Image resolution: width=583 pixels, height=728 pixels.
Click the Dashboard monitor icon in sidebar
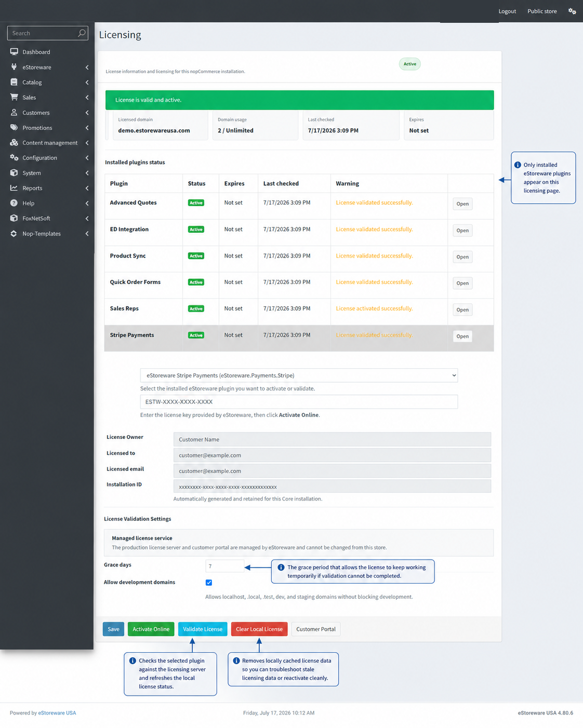(x=14, y=52)
